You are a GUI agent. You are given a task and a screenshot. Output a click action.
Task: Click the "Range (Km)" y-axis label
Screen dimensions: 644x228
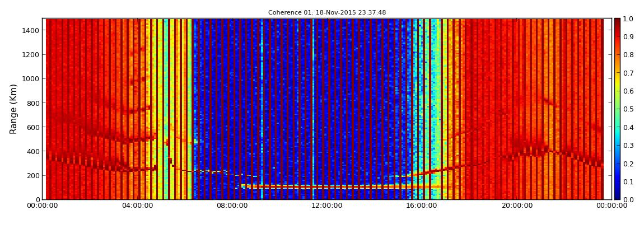[x=13, y=109]
